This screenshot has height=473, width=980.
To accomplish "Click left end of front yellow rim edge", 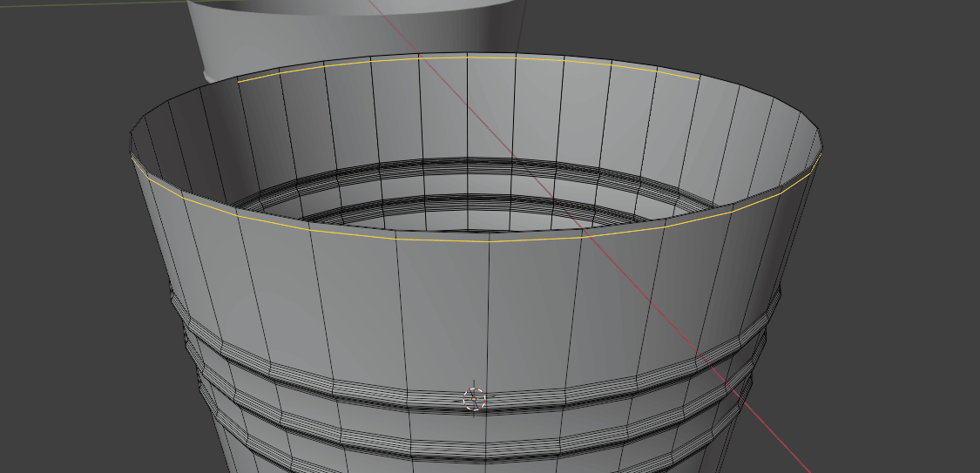I will pos(133,159).
